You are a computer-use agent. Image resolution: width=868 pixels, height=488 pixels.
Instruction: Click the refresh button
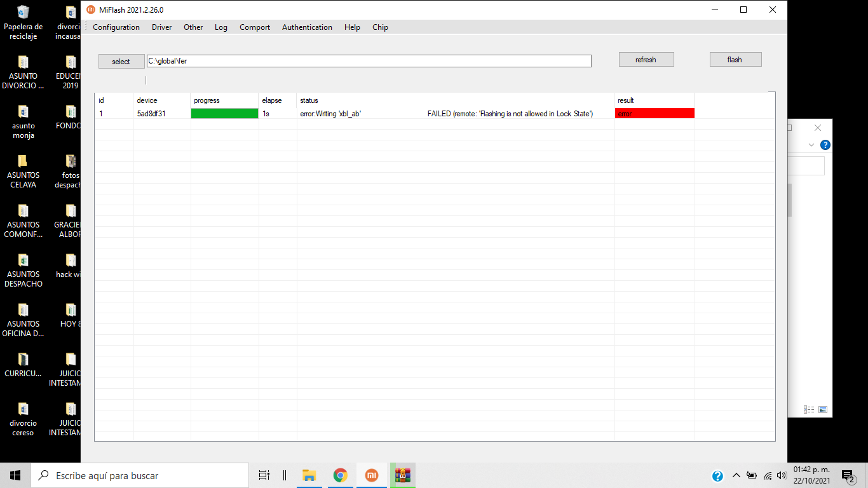(646, 60)
